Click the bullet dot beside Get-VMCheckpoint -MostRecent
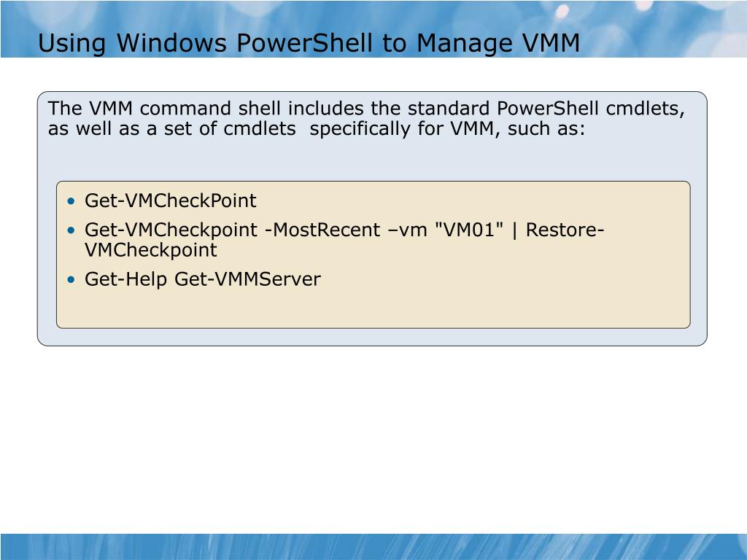 pyautogui.click(x=71, y=230)
